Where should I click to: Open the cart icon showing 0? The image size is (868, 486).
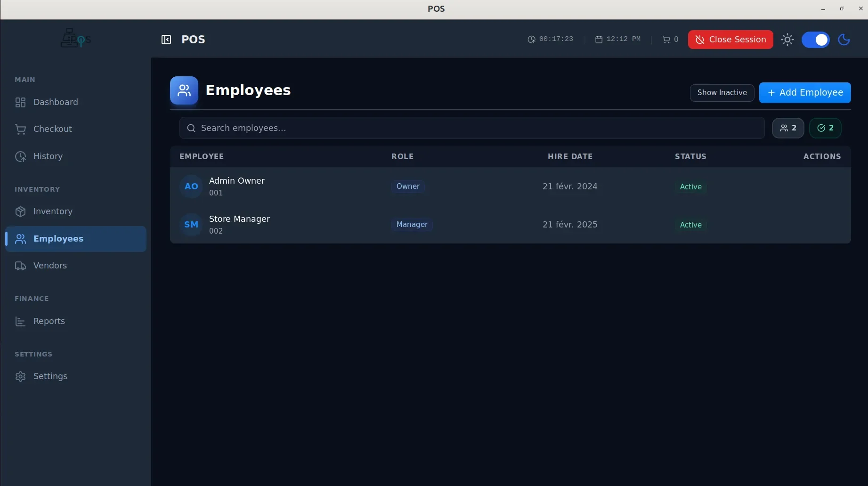tap(666, 40)
